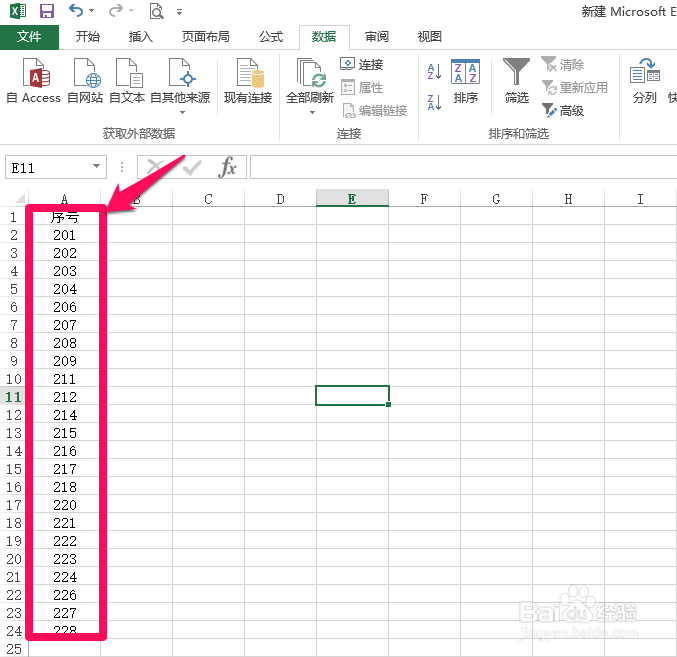Select column E header
This screenshot has height=657, width=677.
(x=352, y=199)
